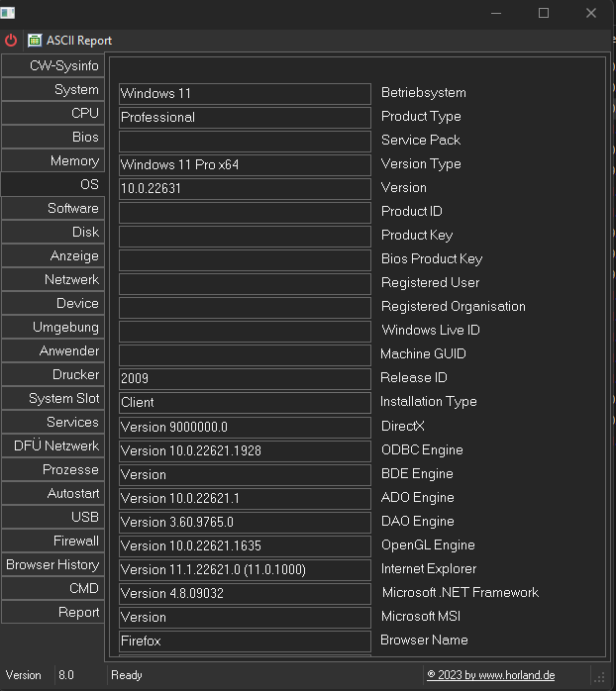
Task: Click the empty Product ID field
Action: (245, 213)
